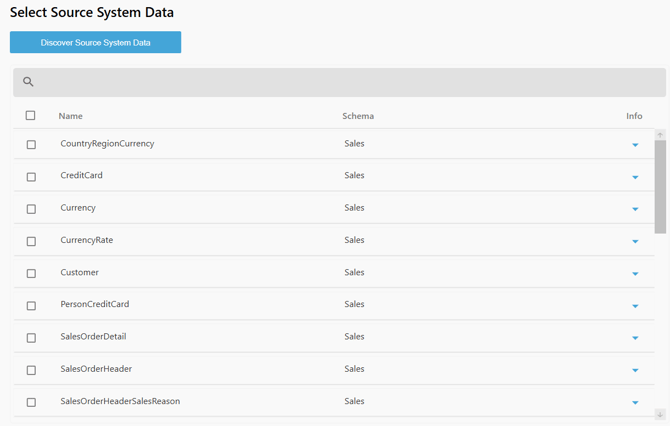Click Sales schema in Currency row
The image size is (670, 426).
[x=354, y=208]
